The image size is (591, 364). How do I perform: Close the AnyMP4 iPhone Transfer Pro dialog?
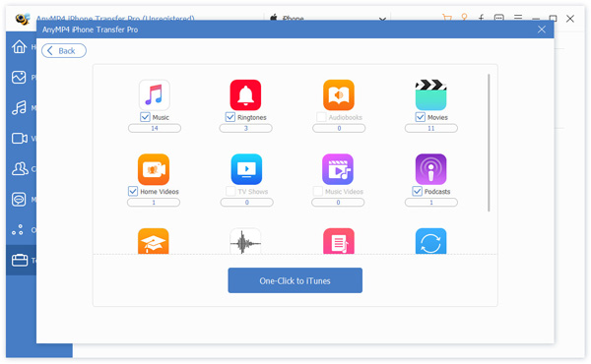click(542, 30)
